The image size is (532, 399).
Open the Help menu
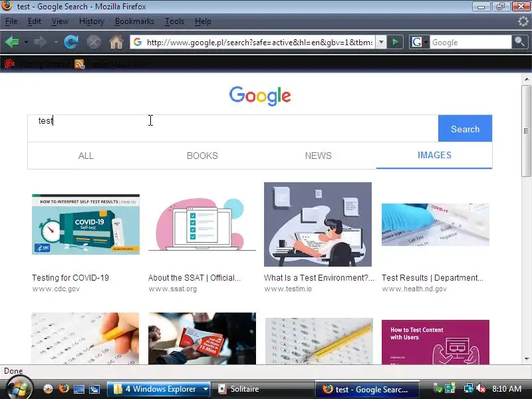203,21
